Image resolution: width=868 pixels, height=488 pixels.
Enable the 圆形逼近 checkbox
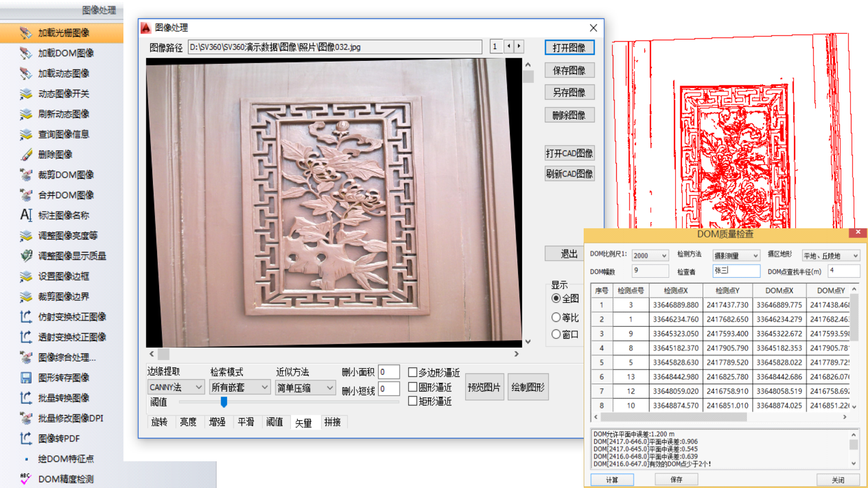(413, 387)
